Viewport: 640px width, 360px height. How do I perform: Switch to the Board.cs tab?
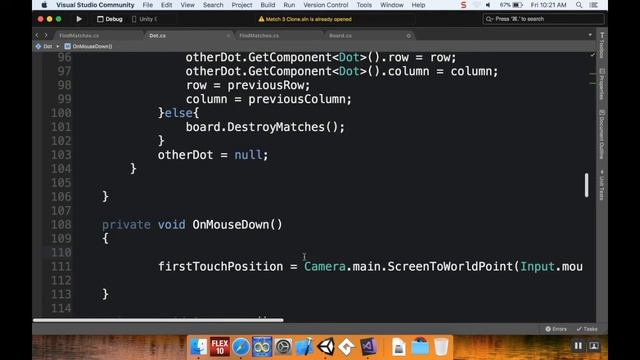(340, 36)
